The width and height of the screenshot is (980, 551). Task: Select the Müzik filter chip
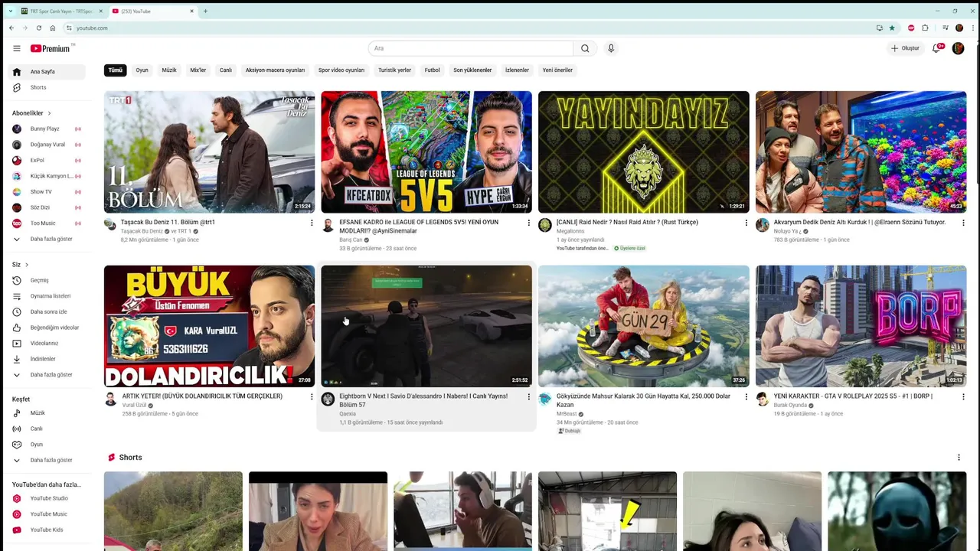(169, 70)
